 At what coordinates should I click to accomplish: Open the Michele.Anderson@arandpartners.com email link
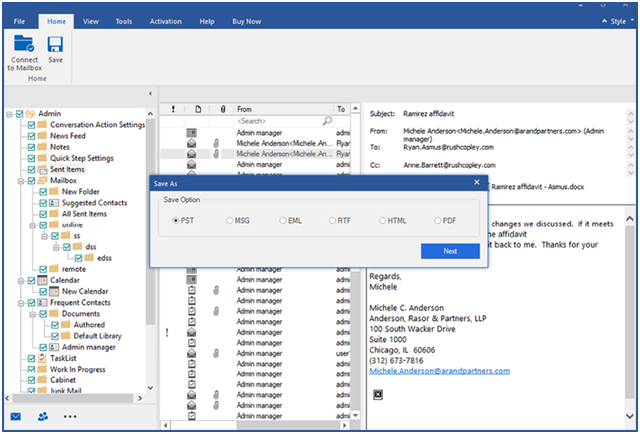pyautogui.click(x=440, y=370)
